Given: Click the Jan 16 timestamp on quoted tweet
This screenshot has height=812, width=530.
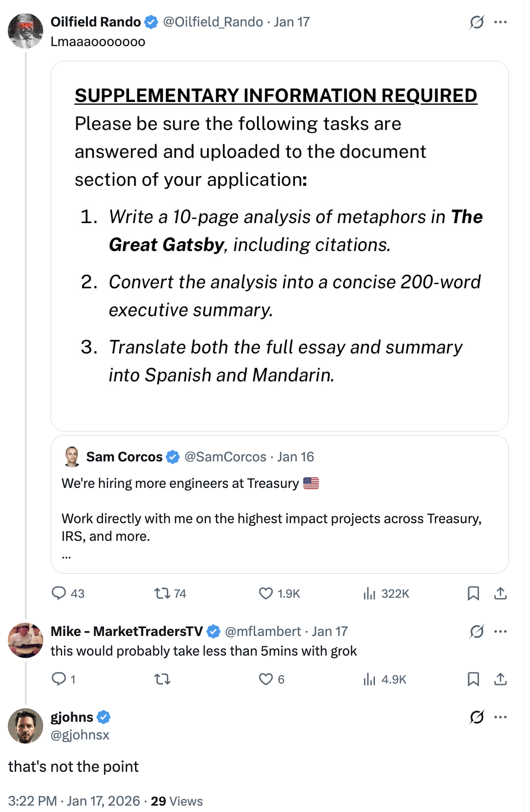Looking at the screenshot, I should point(295,457).
